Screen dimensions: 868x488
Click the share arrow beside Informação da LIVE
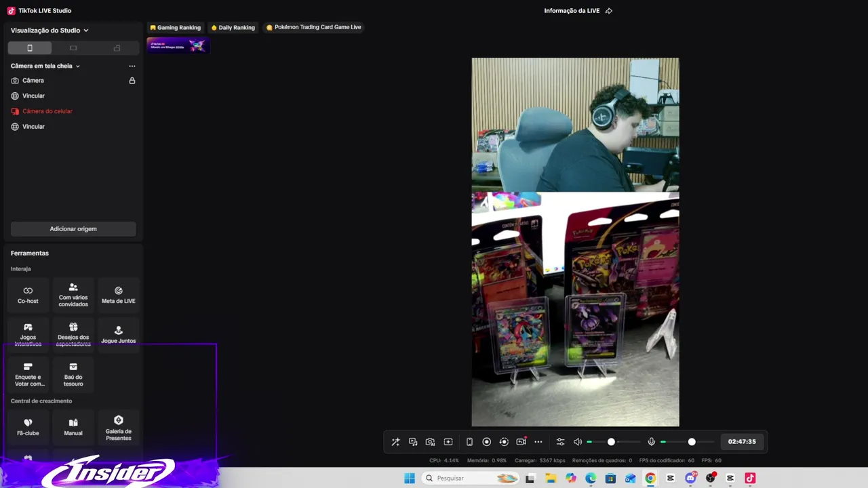(609, 11)
